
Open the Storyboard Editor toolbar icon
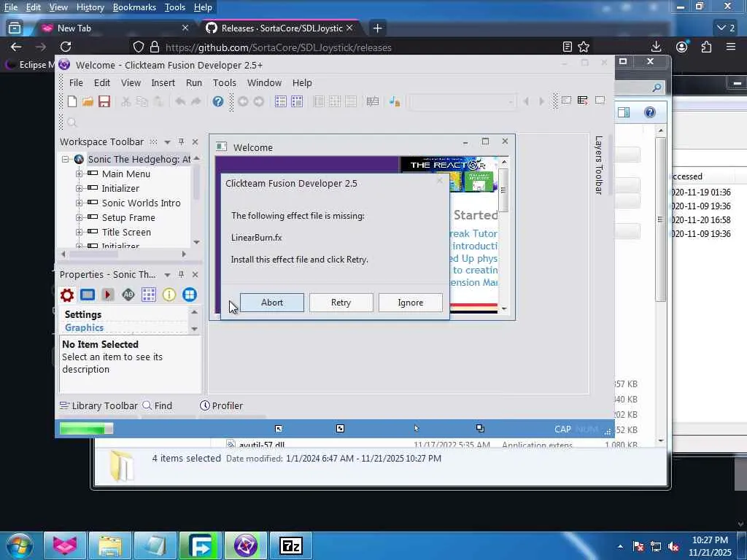coord(281,101)
